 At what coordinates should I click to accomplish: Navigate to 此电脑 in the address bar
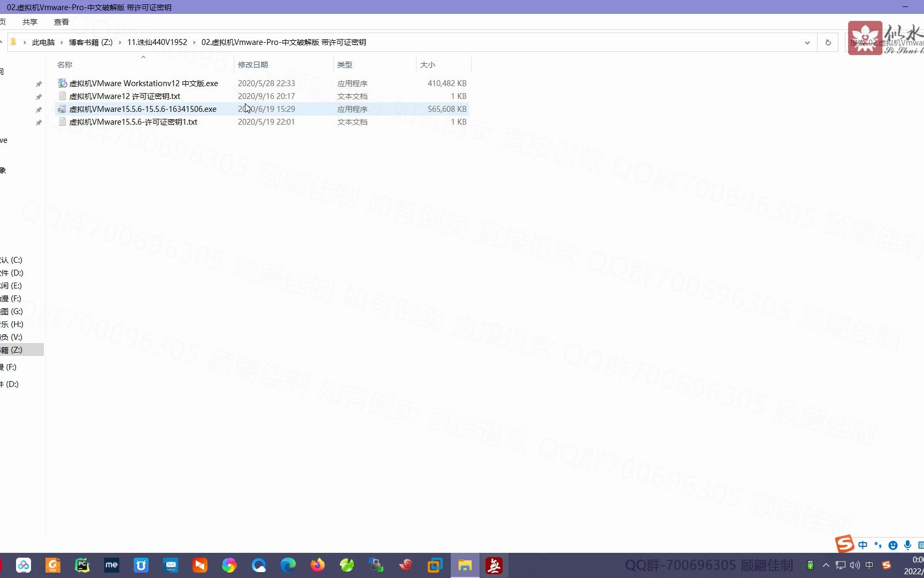pyautogui.click(x=43, y=42)
